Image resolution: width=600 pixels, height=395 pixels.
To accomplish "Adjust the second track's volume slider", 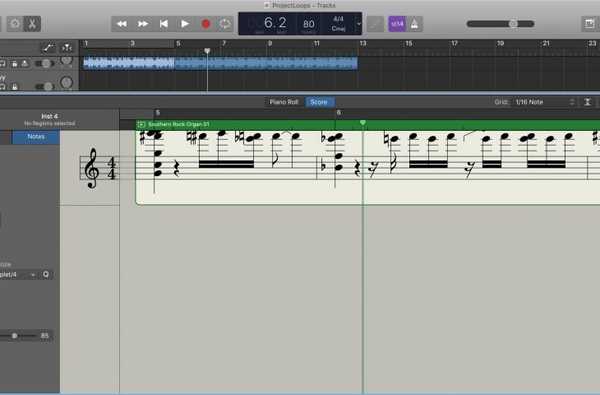I will 45,87.
